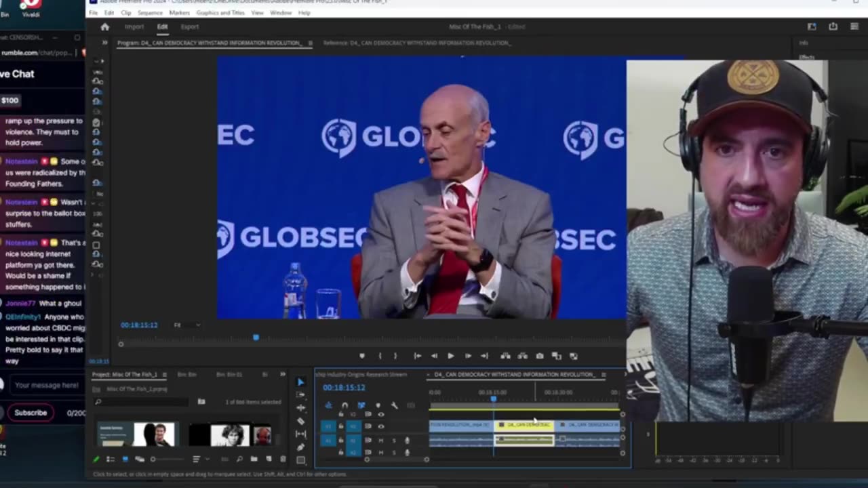Click the $100 rant badge in the chat
Image resolution: width=868 pixels, height=488 pixels.
(x=9, y=100)
